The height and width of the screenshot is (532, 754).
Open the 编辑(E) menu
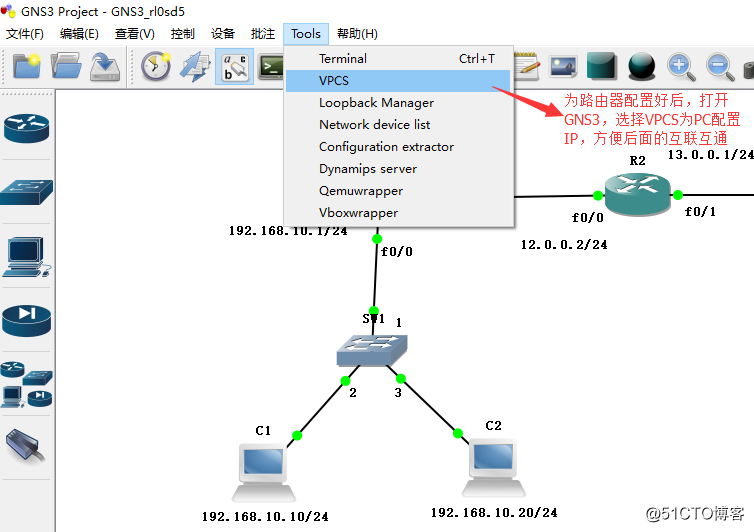79,34
